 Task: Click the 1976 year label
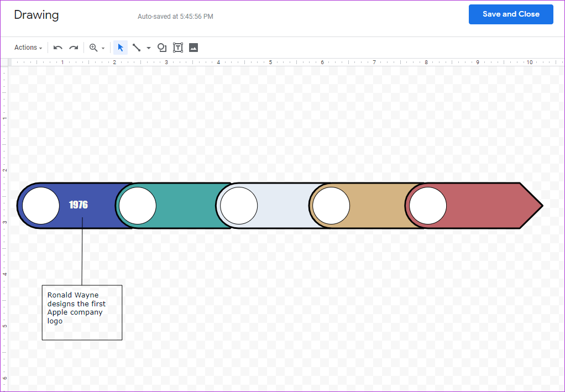pyautogui.click(x=79, y=205)
